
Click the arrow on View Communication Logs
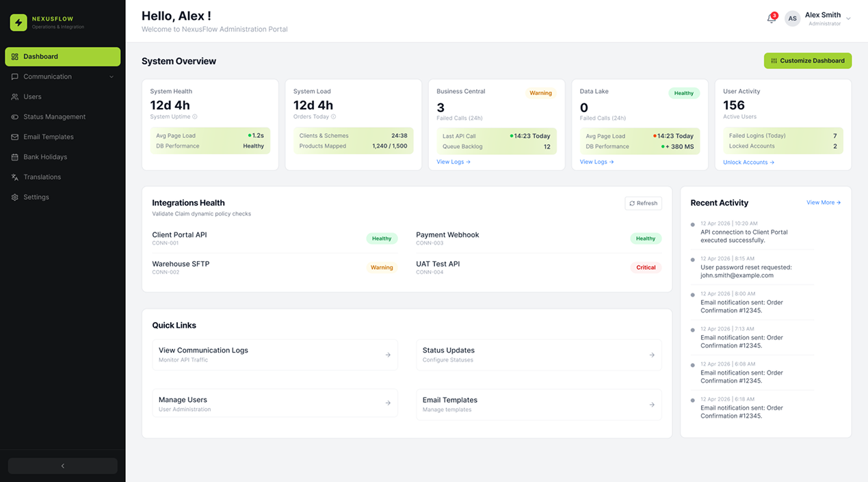[388, 355]
